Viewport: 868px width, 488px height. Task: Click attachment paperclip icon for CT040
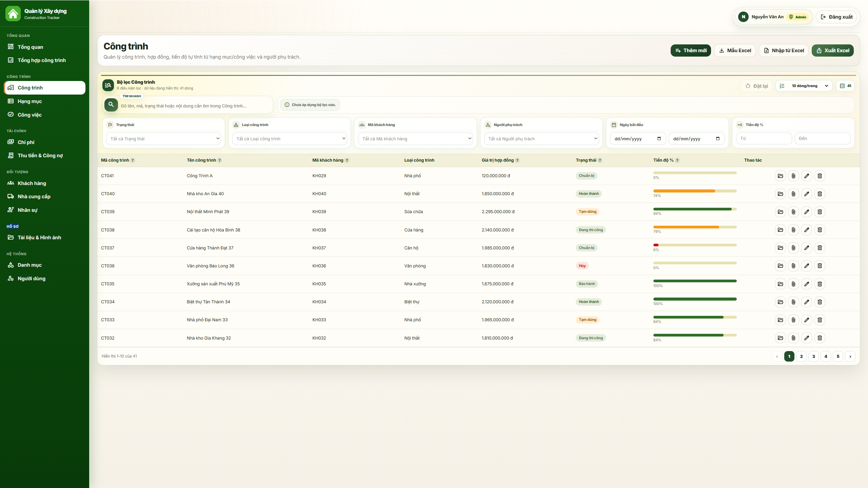(x=793, y=194)
